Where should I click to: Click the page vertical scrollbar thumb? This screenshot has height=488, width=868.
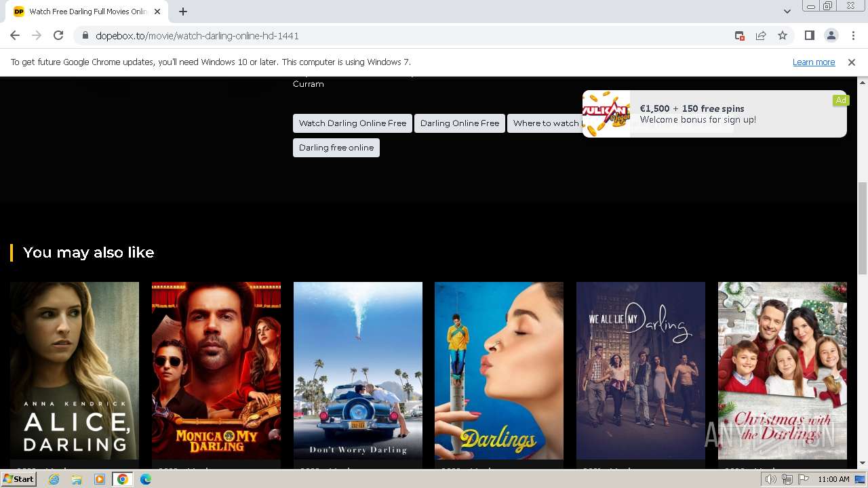pyautogui.click(x=863, y=227)
